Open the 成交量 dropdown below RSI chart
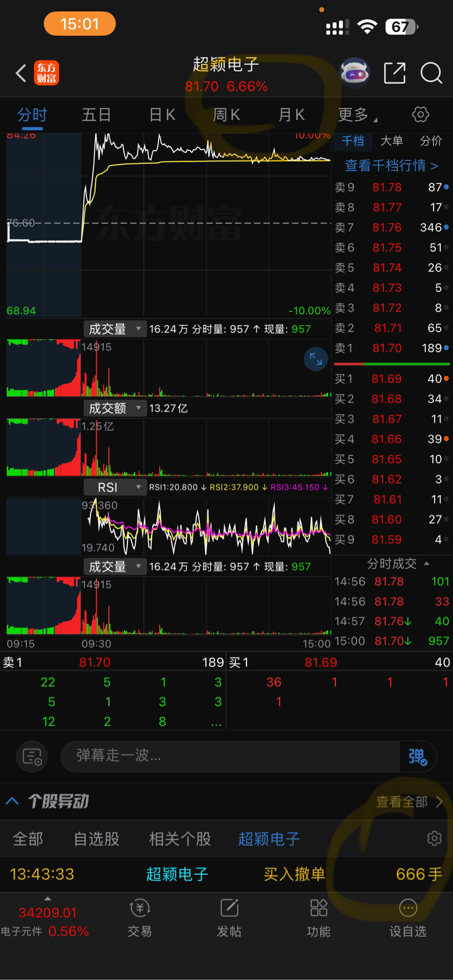 pos(114,567)
